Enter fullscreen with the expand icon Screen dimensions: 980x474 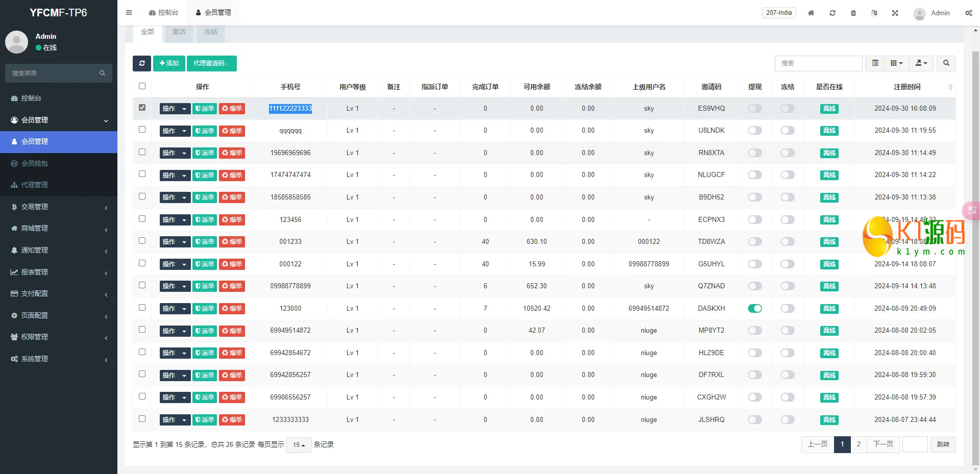(x=895, y=13)
